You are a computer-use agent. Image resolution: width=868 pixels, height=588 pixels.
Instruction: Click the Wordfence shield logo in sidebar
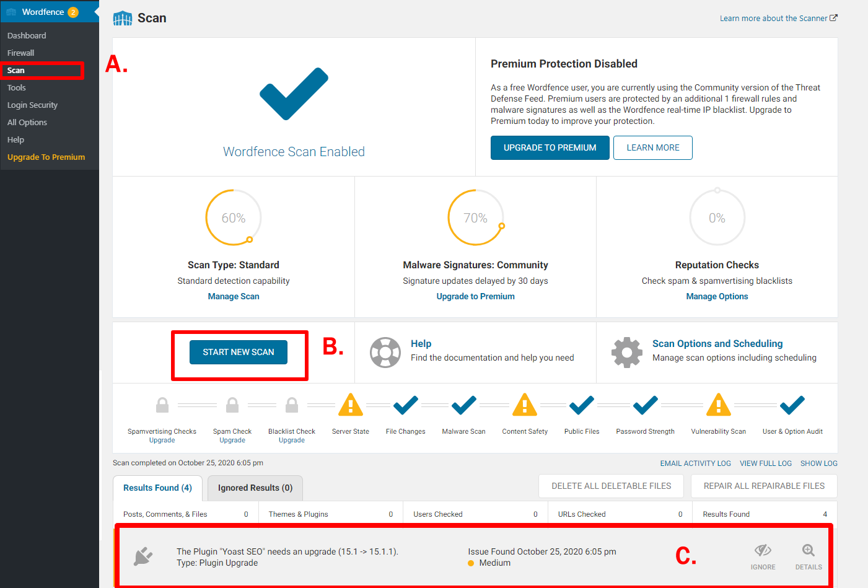pyautogui.click(x=11, y=12)
